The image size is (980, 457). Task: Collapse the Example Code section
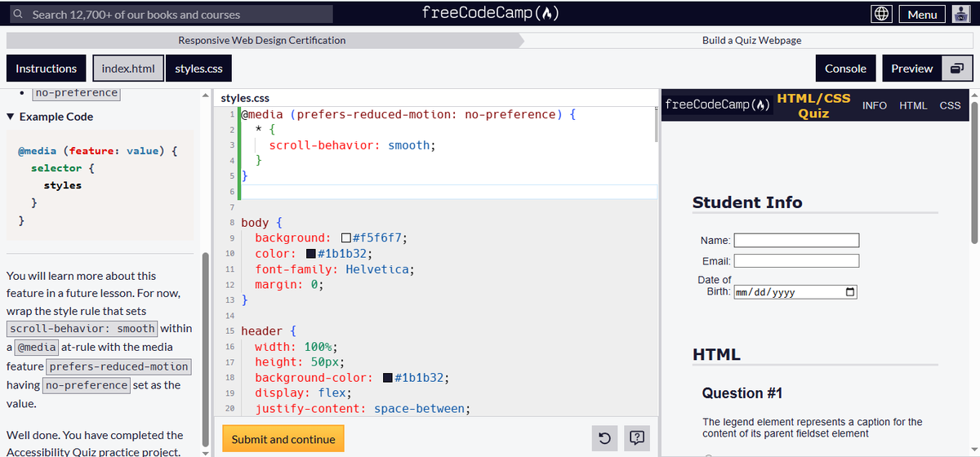[50, 117]
